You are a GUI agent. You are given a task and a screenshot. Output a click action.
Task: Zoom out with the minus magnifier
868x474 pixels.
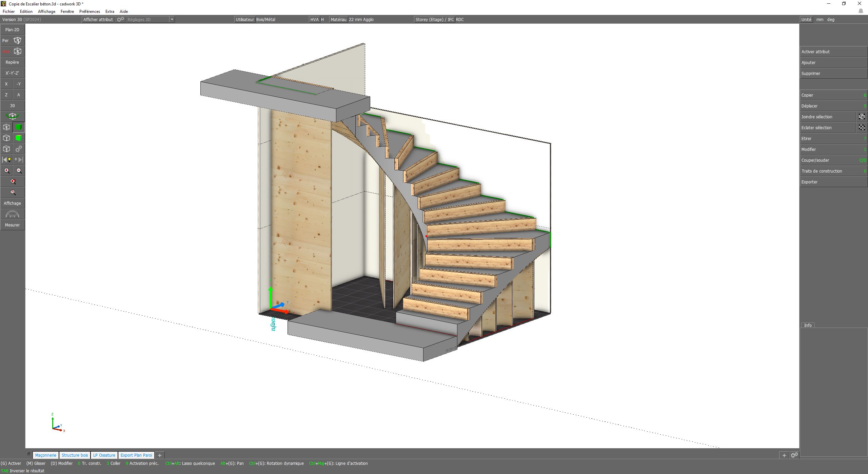[19, 171]
